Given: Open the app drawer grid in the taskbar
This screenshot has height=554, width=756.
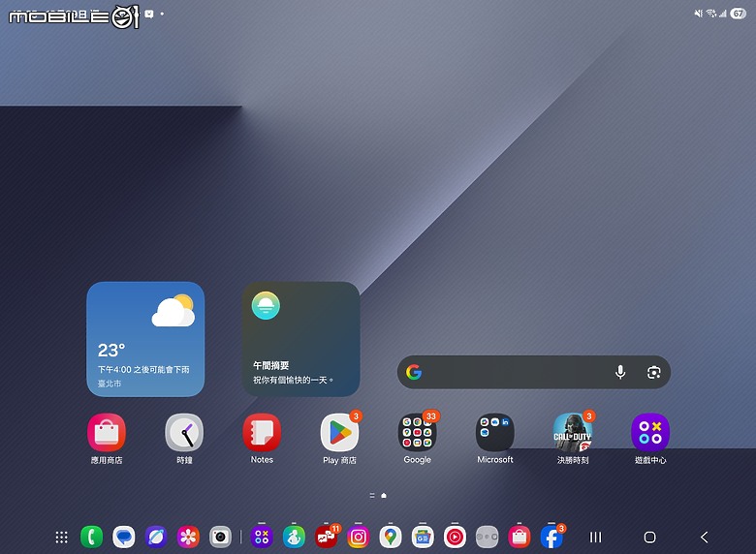Looking at the screenshot, I should (61, 538).
